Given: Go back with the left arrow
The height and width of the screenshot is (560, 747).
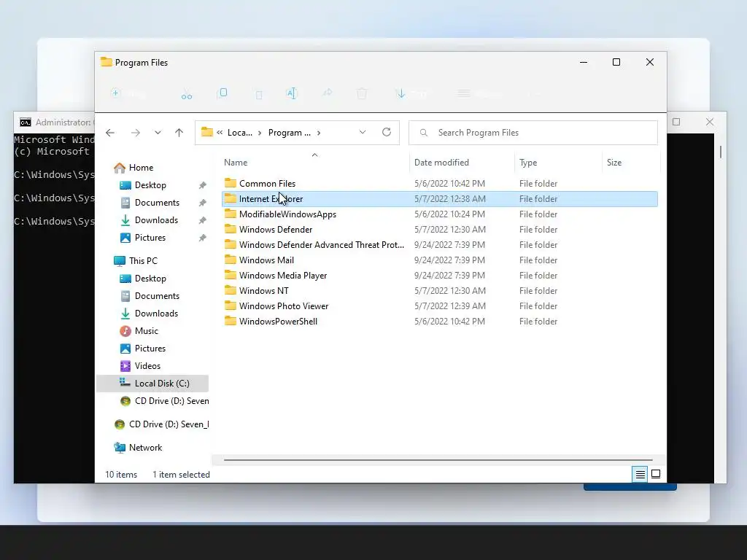Looking at the screenshot, I should pyautogui.click(x=110, y=133).
